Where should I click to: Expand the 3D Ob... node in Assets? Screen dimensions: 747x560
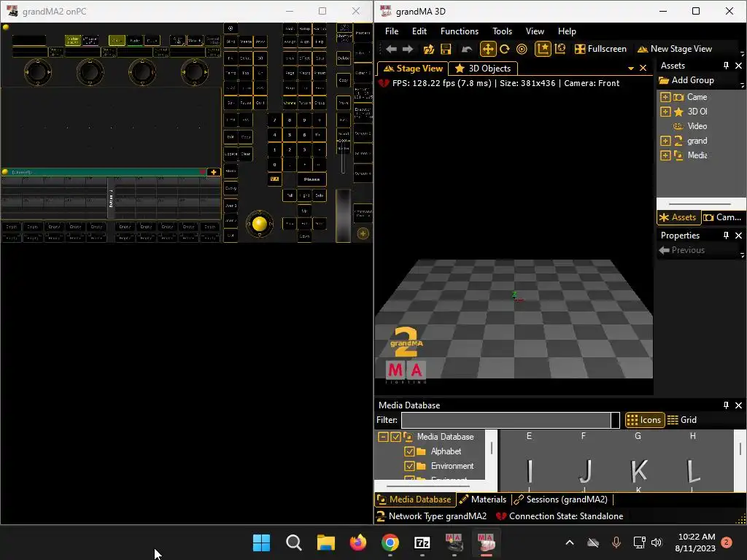click(665, 112)
